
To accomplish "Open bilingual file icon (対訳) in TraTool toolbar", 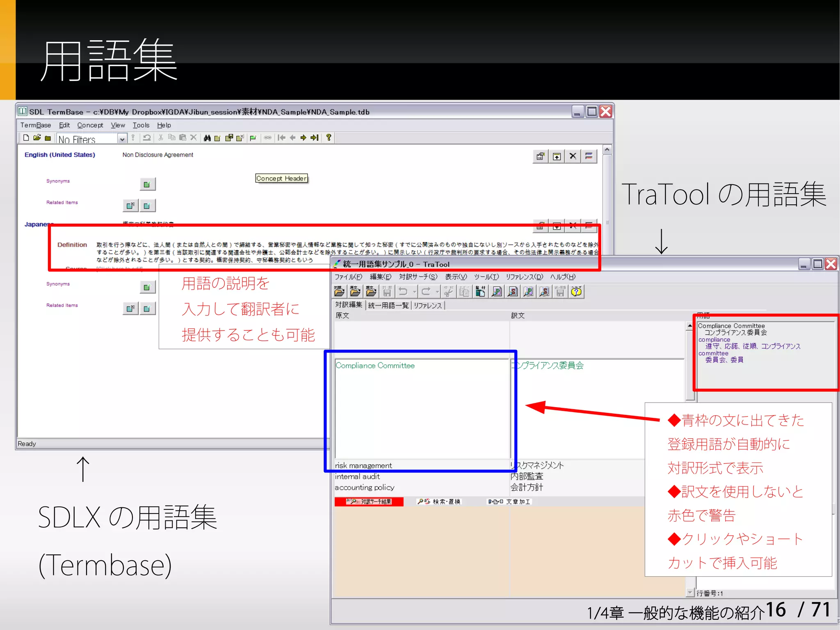I will 339,291.
